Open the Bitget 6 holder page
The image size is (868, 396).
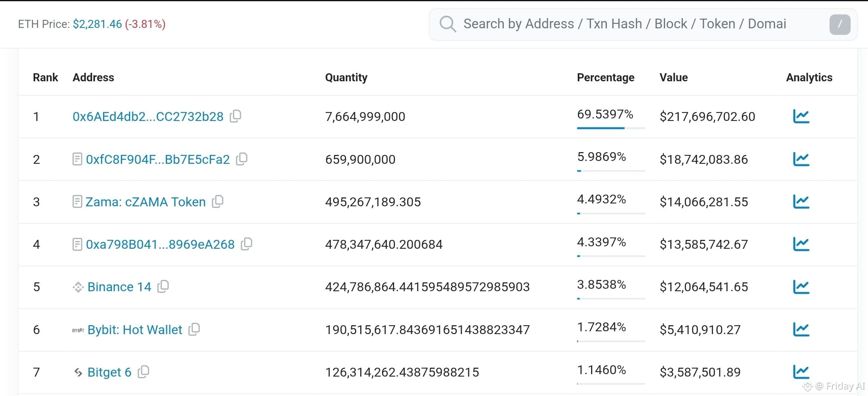(110, 372)
